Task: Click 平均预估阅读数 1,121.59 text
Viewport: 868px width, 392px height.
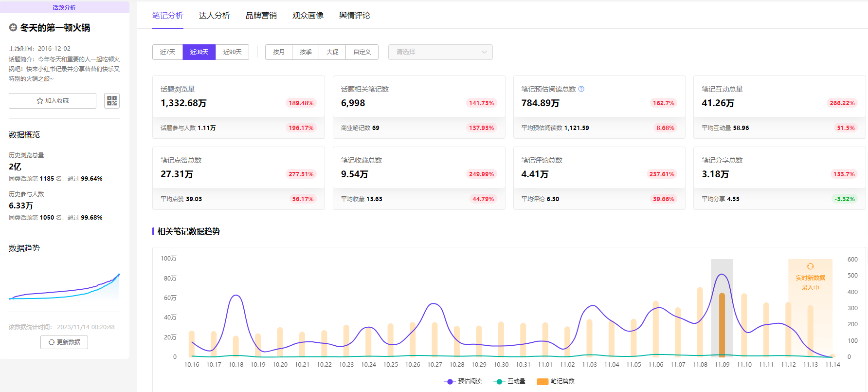Action: tap(555, 128)
